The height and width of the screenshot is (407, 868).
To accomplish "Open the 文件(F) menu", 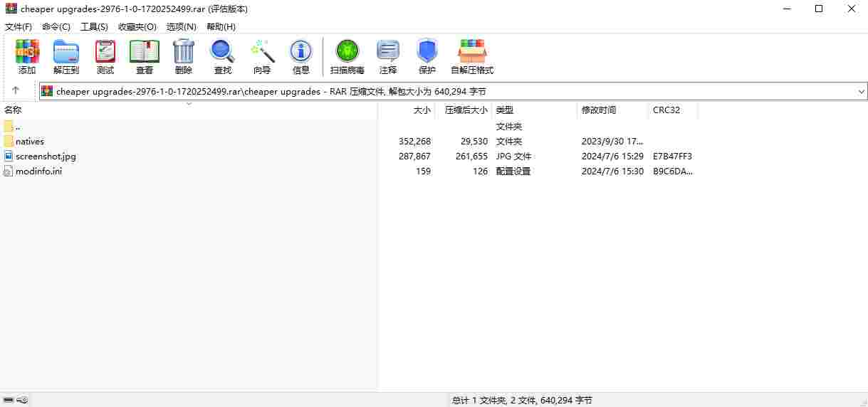I will tap(19, 26).
